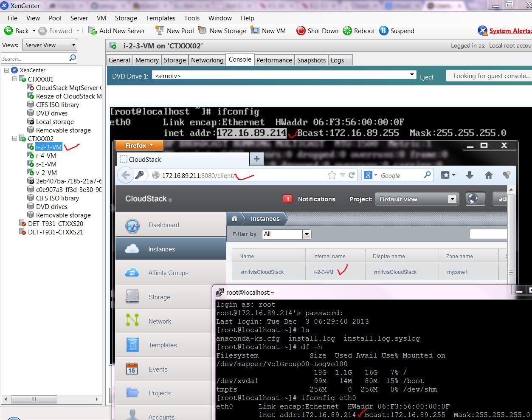Open the File menu
This screenshot has height=420, width=532.
pyautogui.click(x=12, y=18)
